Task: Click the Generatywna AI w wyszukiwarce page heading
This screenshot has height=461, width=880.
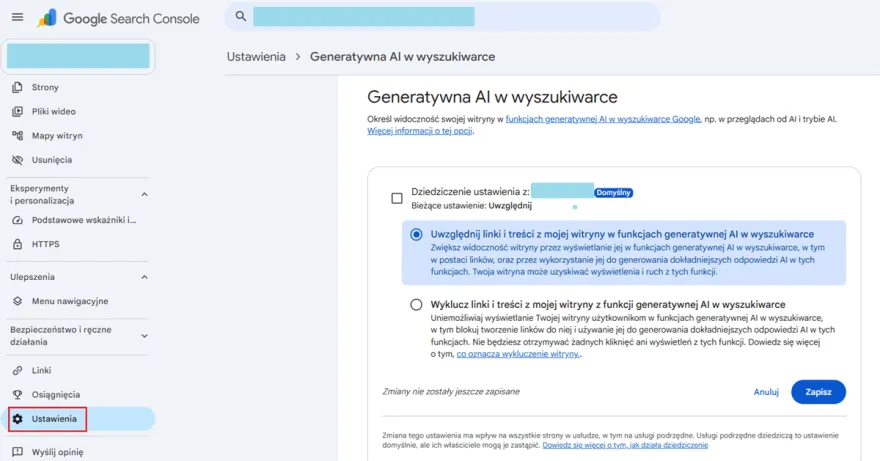Action: click(492, 97)
